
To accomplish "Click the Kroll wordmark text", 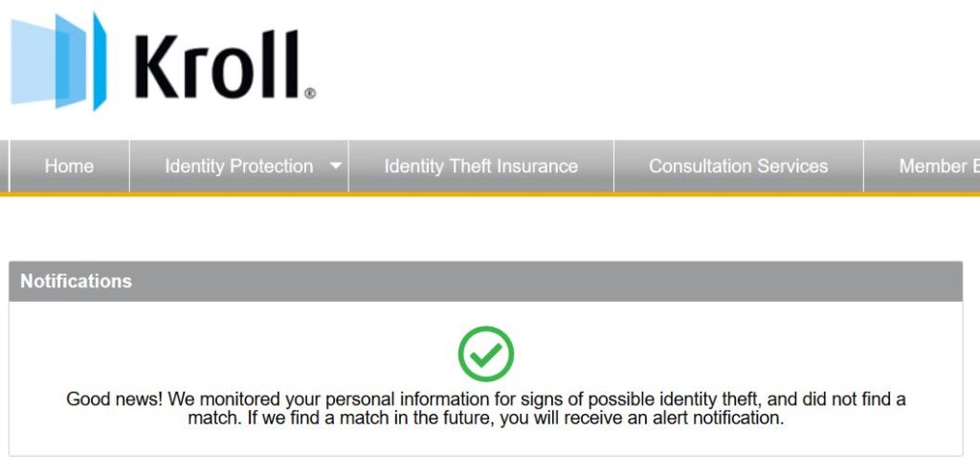I will click(219, 65).
